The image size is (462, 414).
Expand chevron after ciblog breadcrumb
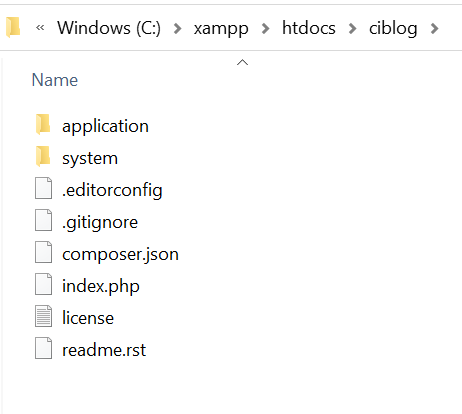[434, 29]
